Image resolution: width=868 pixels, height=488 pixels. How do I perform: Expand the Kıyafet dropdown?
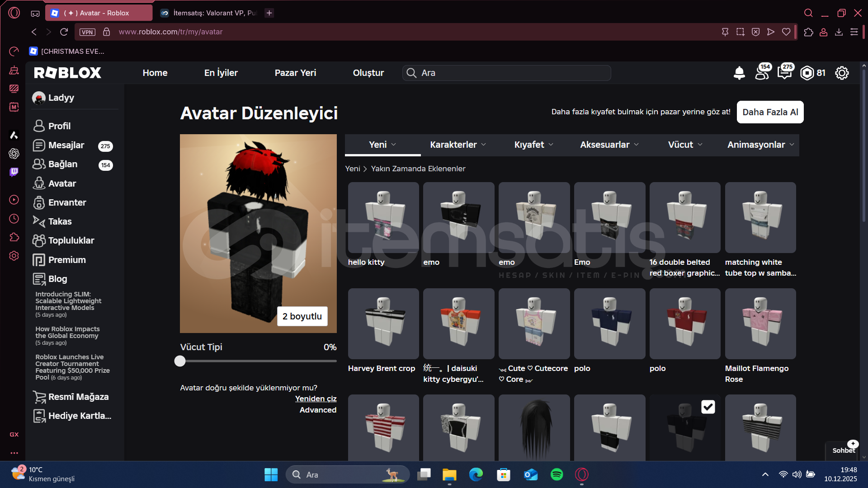click(533, 145)
